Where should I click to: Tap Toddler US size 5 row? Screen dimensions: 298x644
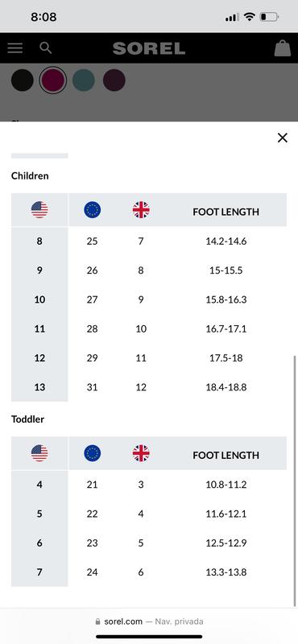coord(149,514)
